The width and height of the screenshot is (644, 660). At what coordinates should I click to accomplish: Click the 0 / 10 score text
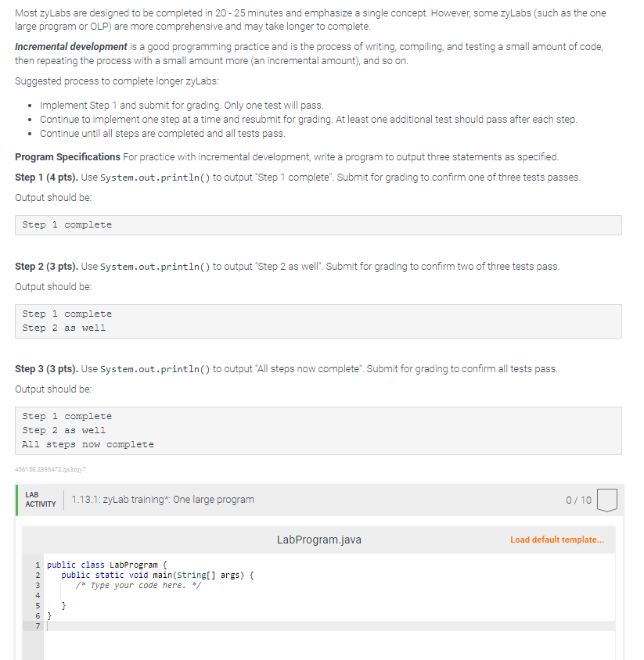coord(578,500)
